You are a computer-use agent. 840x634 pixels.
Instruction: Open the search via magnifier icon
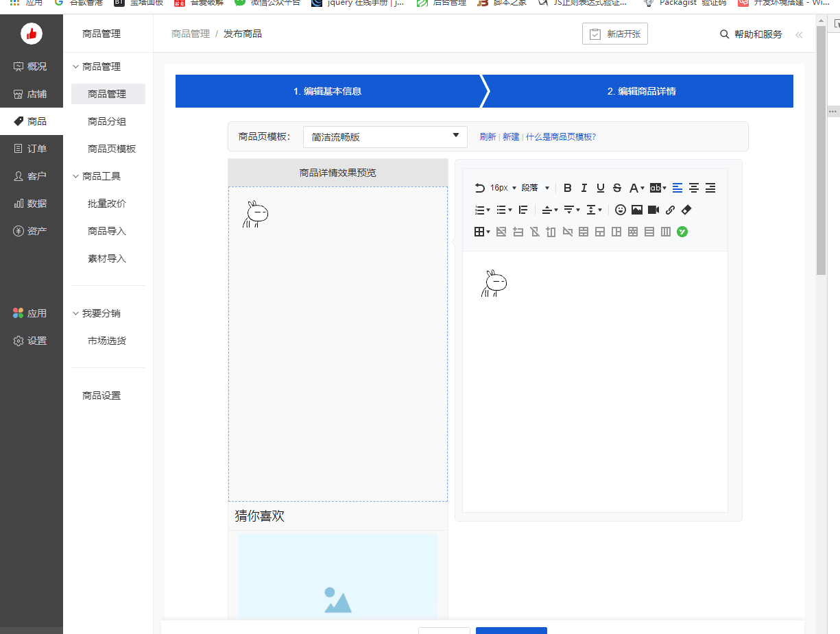click(x=724, y=34)
